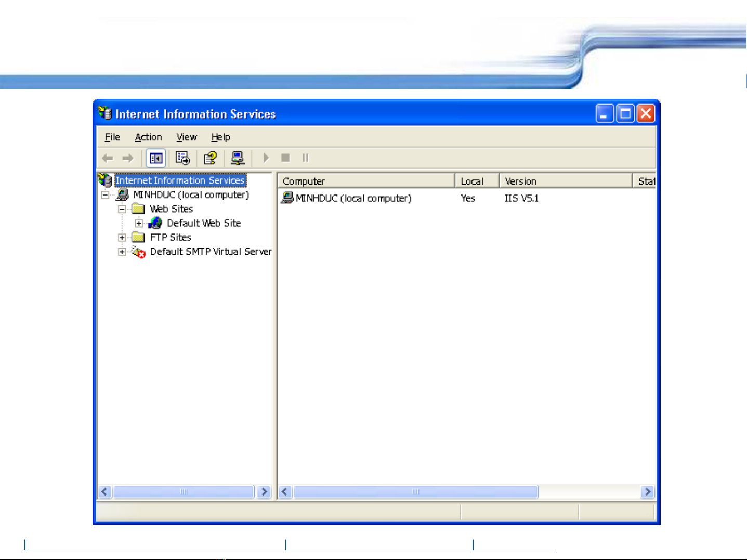Collapse the Web Sites folder
This screenshot has height=560, width=747.
(x=122, y=209)
